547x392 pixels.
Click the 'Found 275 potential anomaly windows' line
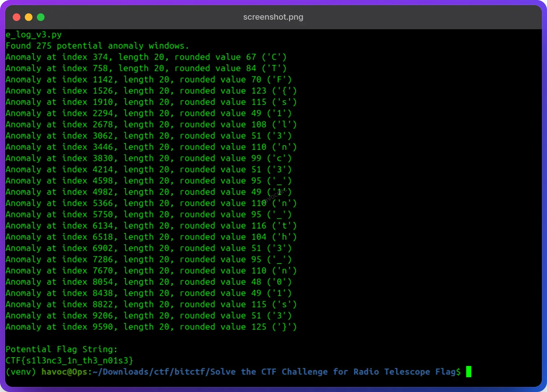(97, 46)
